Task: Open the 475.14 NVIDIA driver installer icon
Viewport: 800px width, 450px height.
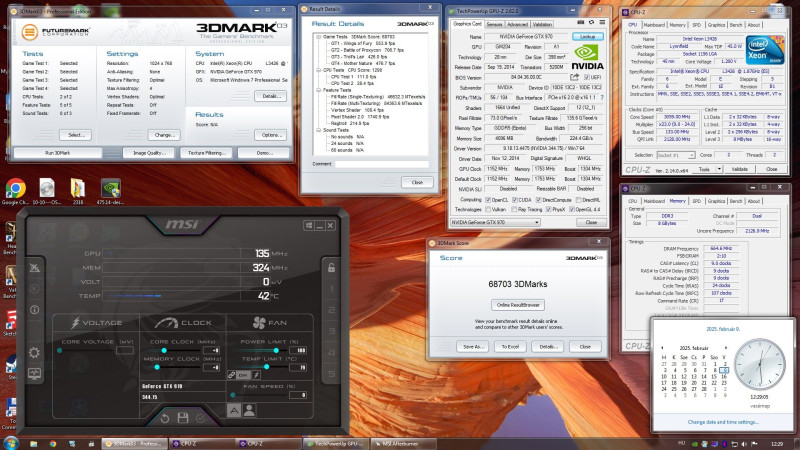Action: click(111, 192)
